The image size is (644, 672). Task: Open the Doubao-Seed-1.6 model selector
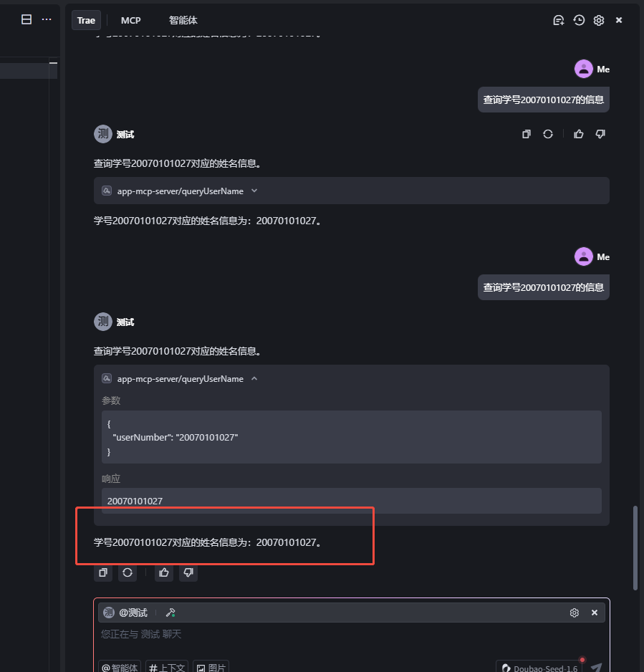[x=539, y=667]
